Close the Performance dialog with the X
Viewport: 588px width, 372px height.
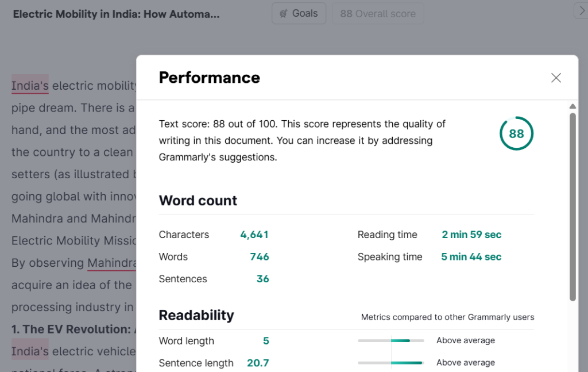coord(555,78)
